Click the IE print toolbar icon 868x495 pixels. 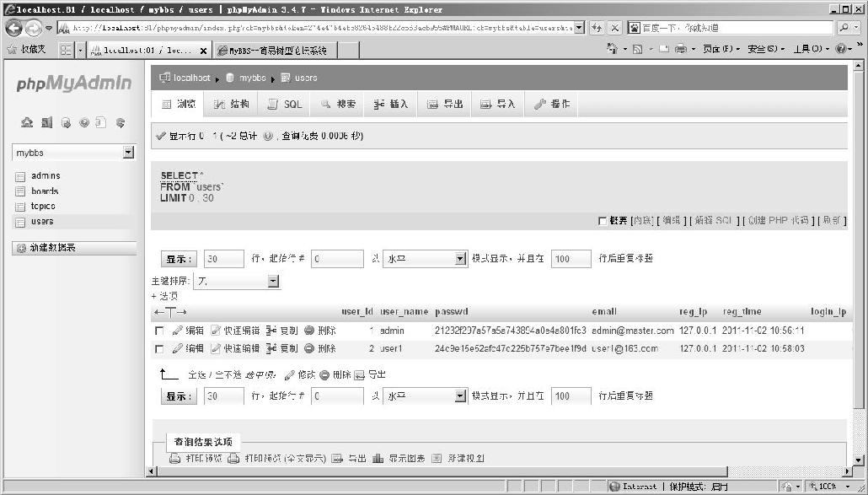point(680,49)
